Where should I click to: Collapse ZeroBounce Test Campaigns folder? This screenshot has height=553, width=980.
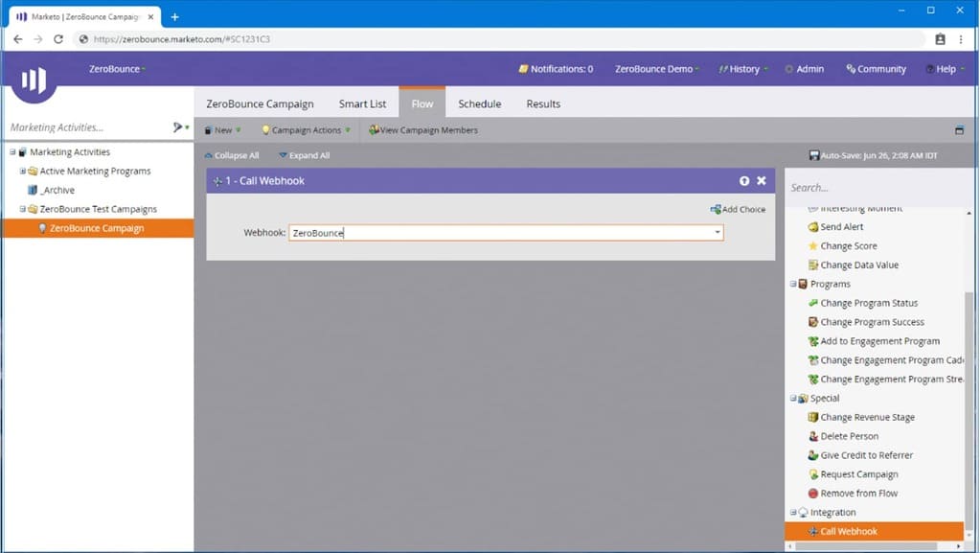coord(22,209)
